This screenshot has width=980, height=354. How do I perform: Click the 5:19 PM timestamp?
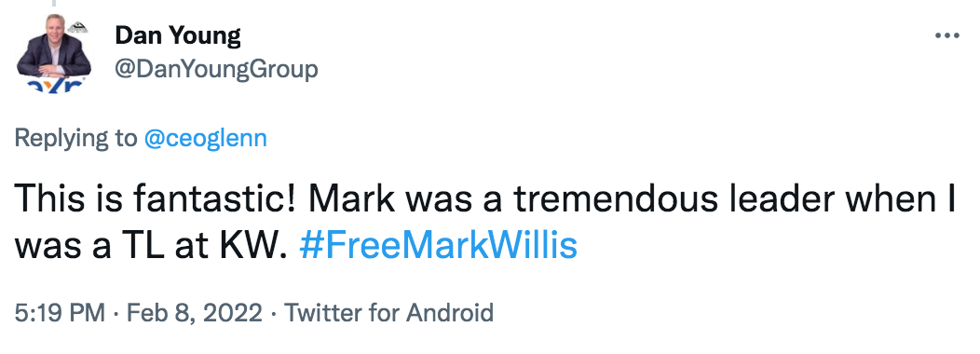pos(60,312)
